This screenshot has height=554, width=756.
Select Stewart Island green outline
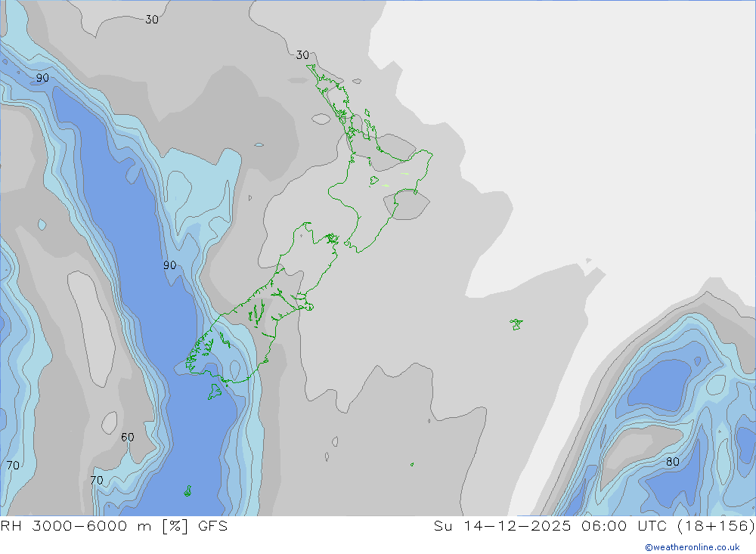pos(215,391)
